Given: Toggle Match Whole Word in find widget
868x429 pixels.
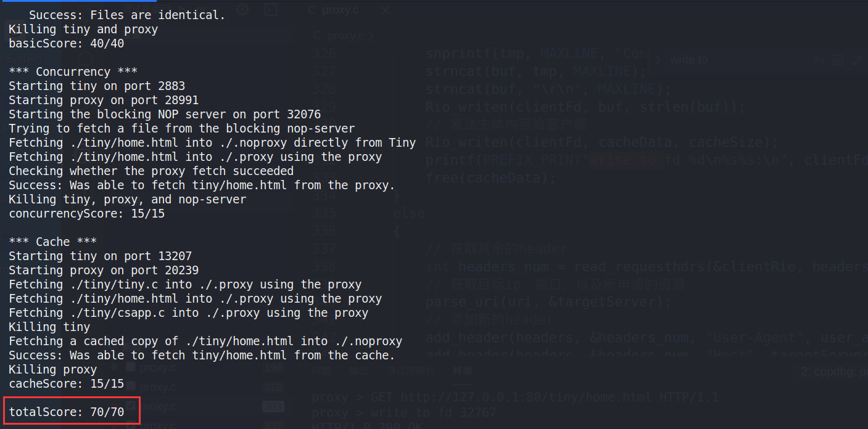Looking at the screenshot, I should [x=837, y=60].
